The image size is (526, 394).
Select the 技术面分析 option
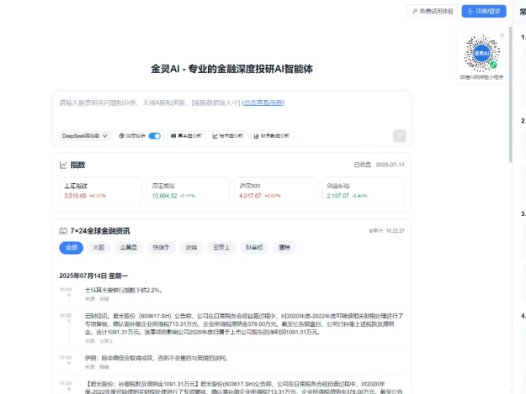(x=227, y=136)
